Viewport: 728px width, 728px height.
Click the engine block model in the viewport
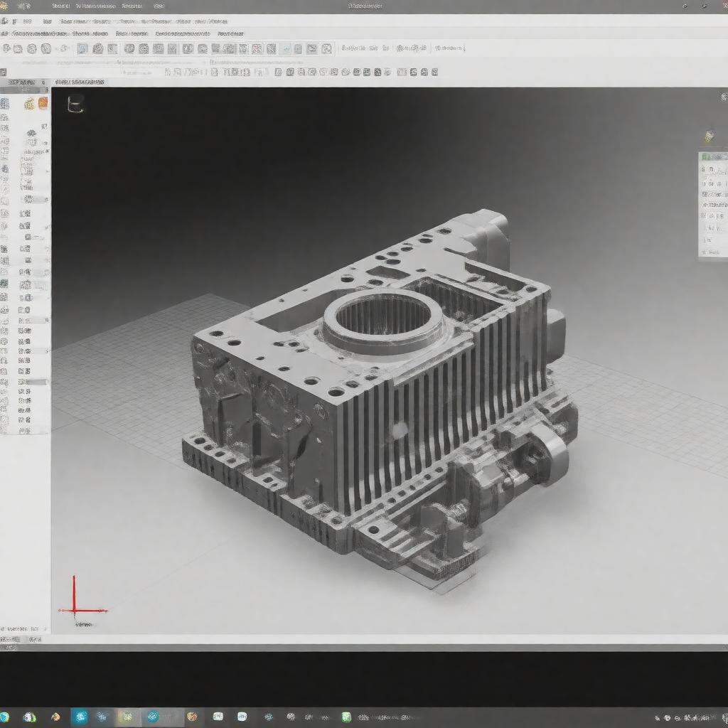point(384,398)
